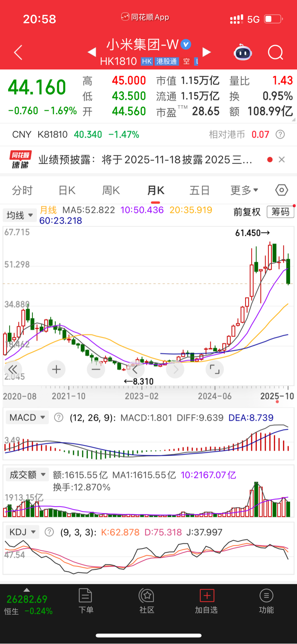Viewport: 297px width, 644px height.
Task: Tap the DEA:8.739 value
Action: coord(251,417)
